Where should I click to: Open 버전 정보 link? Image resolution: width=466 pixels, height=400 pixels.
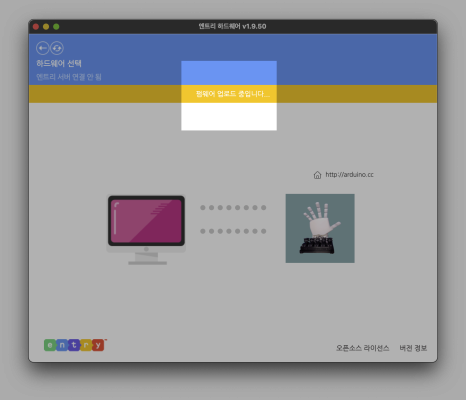tap(413, 348)
